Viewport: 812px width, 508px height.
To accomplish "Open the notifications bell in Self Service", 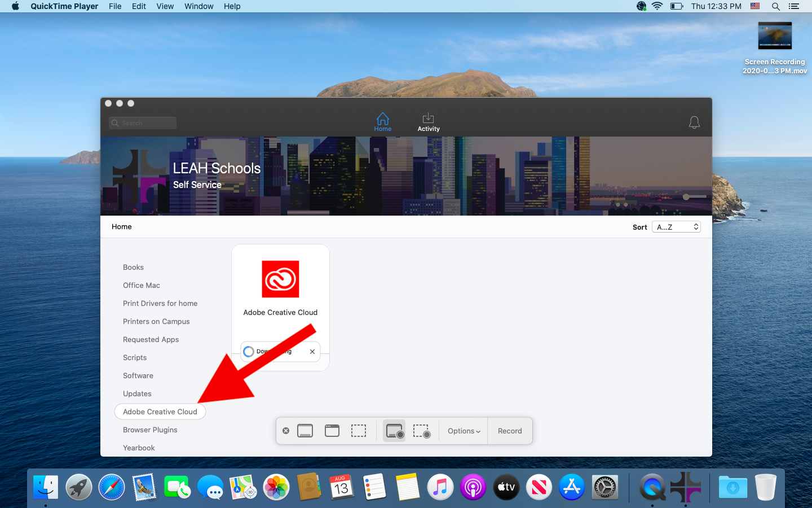I will (694, 122).
